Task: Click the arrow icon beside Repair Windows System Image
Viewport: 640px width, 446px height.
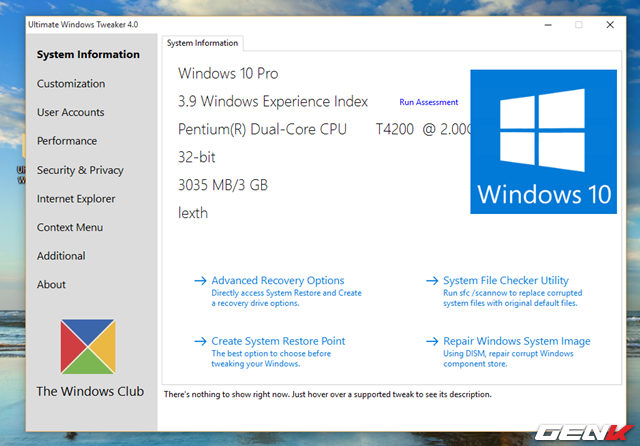Action: (432, 341)
